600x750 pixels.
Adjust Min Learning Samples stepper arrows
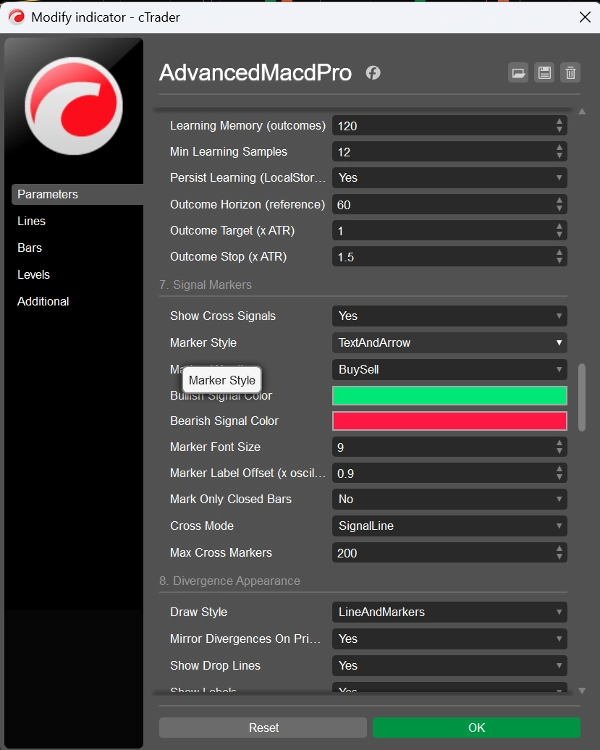pyautogui.click(x=559, y=152)
